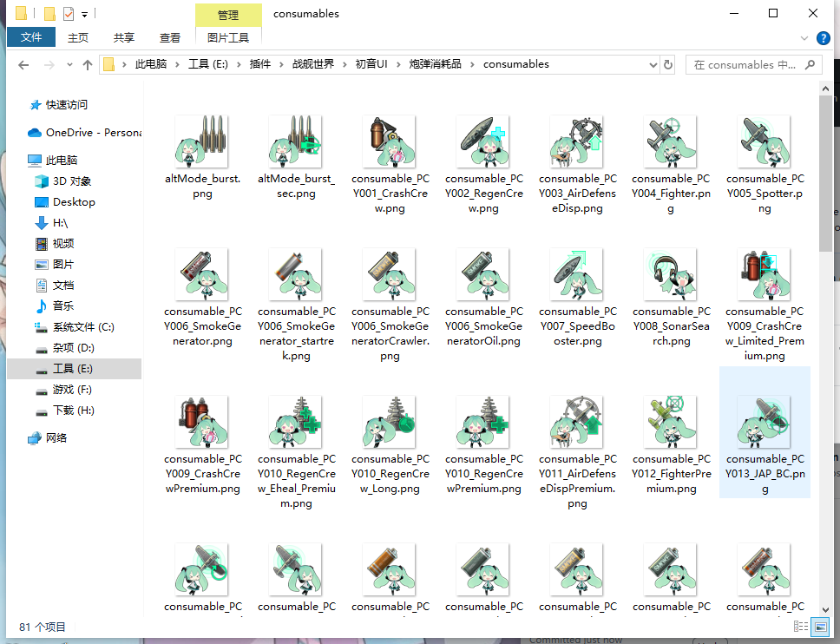Select consumable_PCY005_Spotter.png icon
This screenshot has height=644, width=840.
(x=765, y=141)
